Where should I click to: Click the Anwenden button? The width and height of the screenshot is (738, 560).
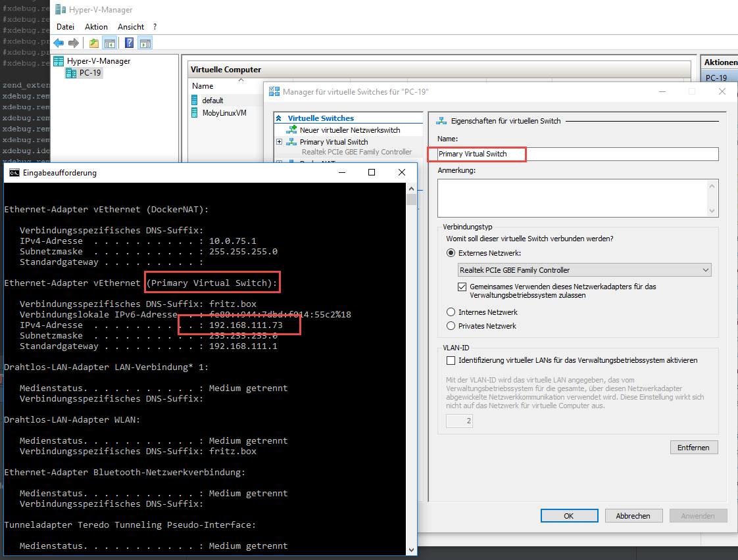coord(698,516)
